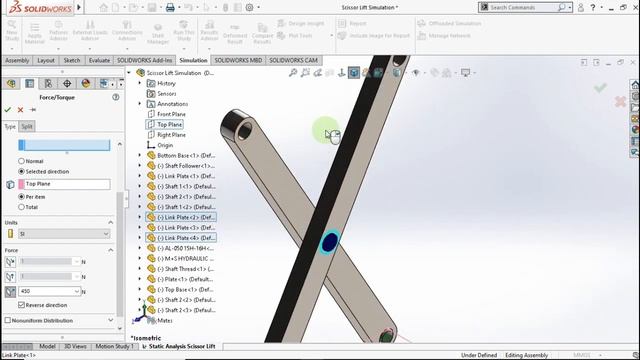Switch to the Split tab
Viewport: 640px width, 360px height.
pyautogui.click(x=27, y=127)
